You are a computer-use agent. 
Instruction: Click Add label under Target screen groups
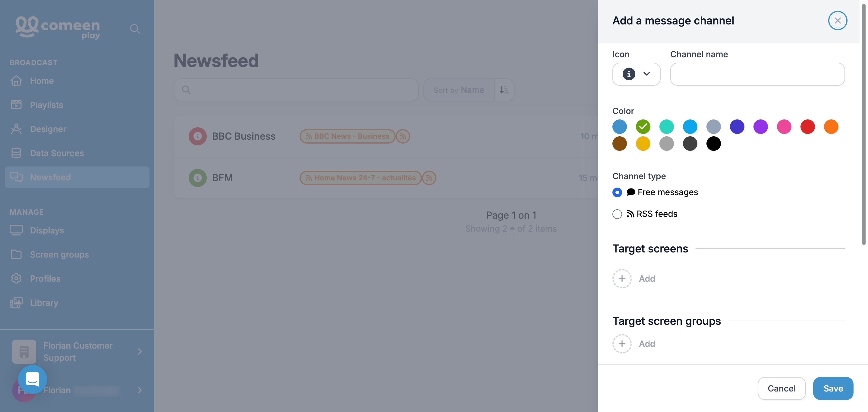(x=647, y=344)
